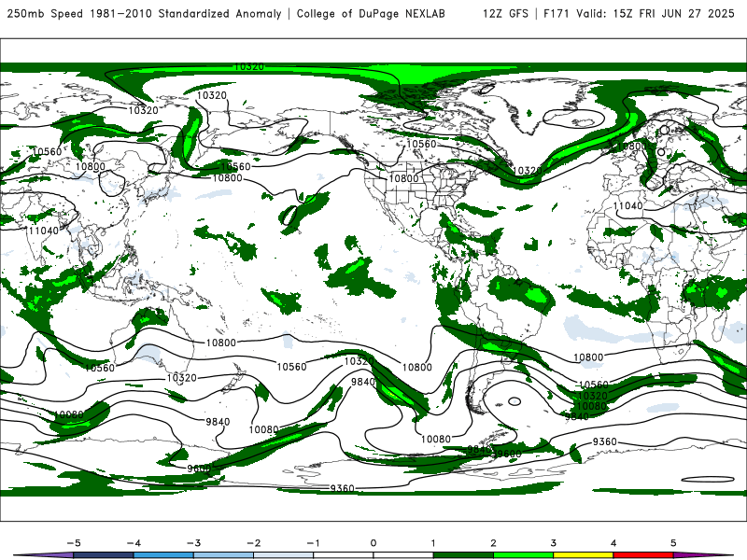
Task: Click the '-4' colorbar label
Action: (134, 543)
